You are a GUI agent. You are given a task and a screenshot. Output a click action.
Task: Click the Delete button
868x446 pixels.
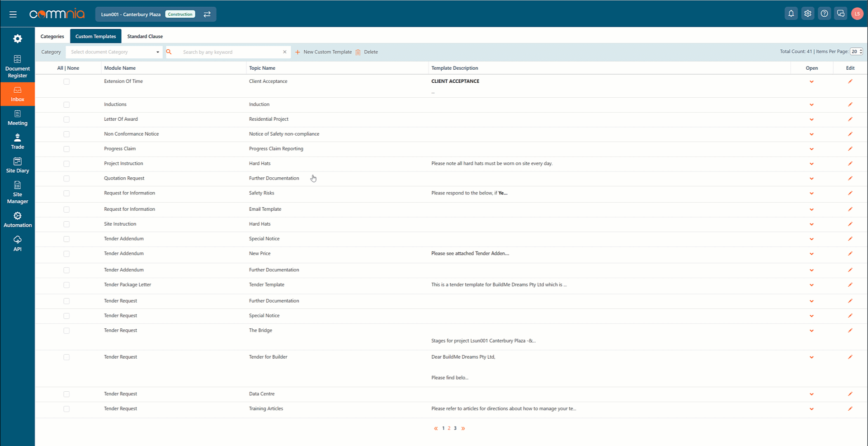pos(367,52)
